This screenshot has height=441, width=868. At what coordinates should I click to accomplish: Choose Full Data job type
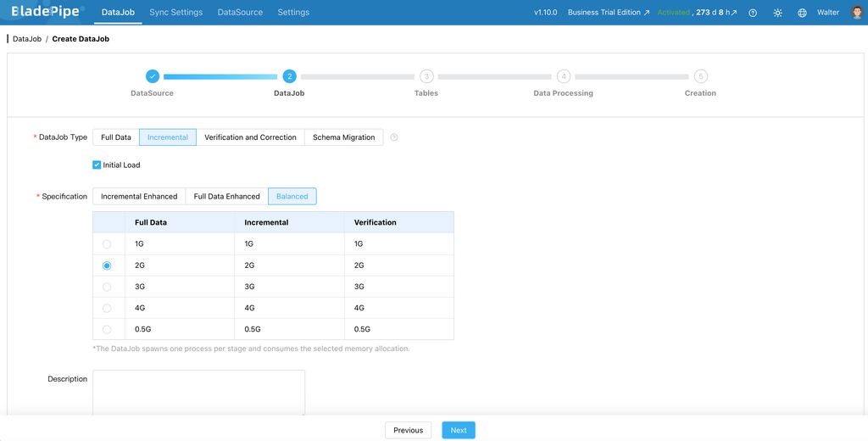(115, 137)
